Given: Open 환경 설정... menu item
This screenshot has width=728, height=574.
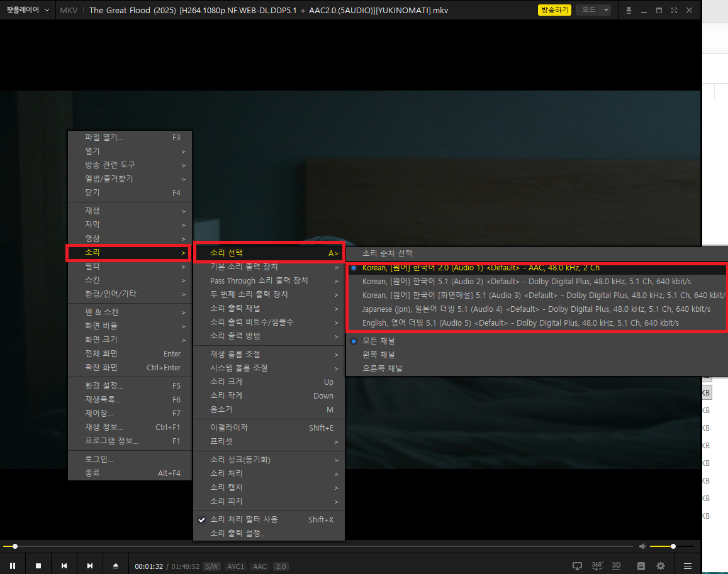Looking at the screenshot, I should coord(130,385).
